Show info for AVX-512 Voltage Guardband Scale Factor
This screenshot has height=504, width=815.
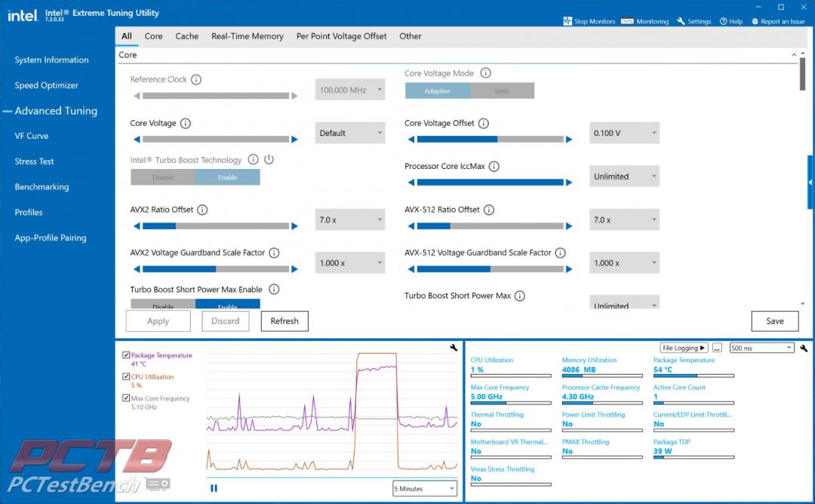point(560,253)
